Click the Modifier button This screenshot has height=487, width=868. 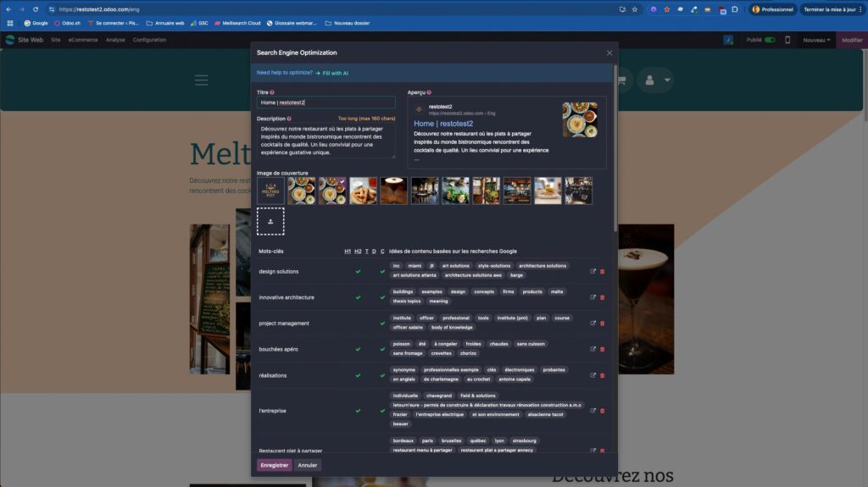click(852, 40)
